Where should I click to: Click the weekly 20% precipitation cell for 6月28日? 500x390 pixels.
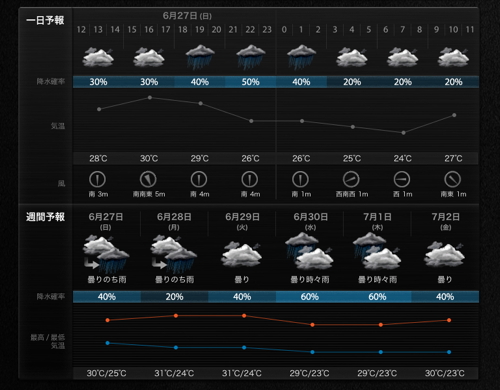pos(174,297)
